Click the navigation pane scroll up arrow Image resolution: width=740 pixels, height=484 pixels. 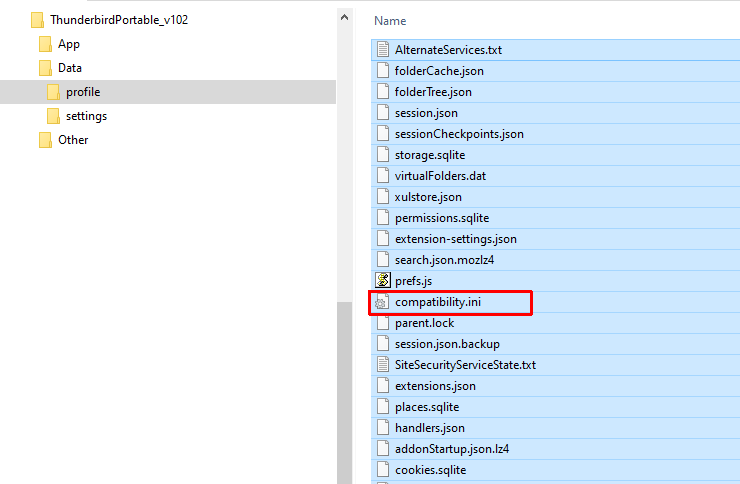[x=345, y=17]
